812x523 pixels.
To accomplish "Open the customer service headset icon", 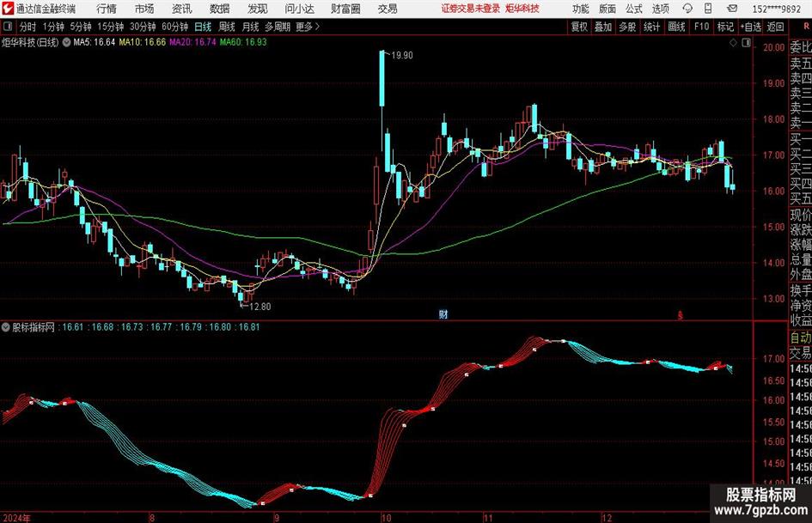I will (x=687, y=9).
